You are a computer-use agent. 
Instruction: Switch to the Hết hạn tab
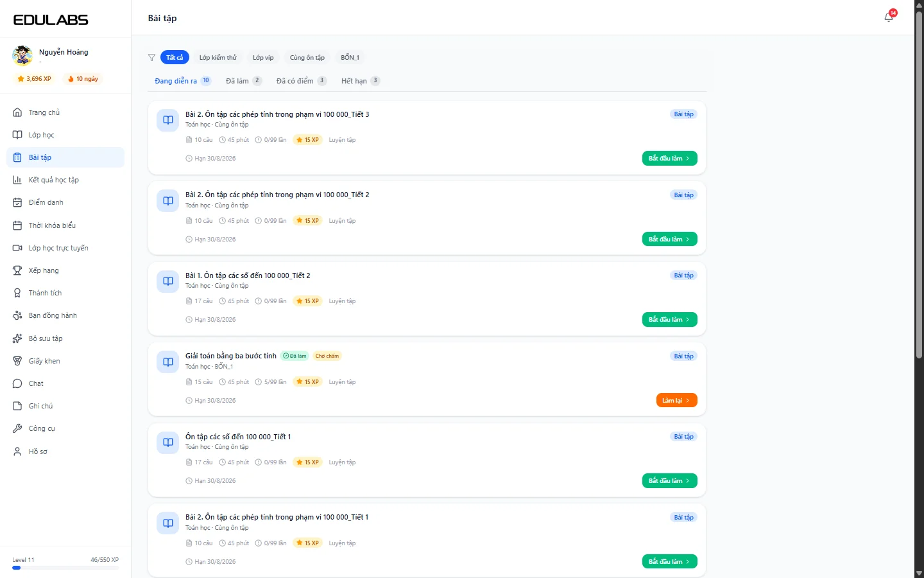[361, 81]
